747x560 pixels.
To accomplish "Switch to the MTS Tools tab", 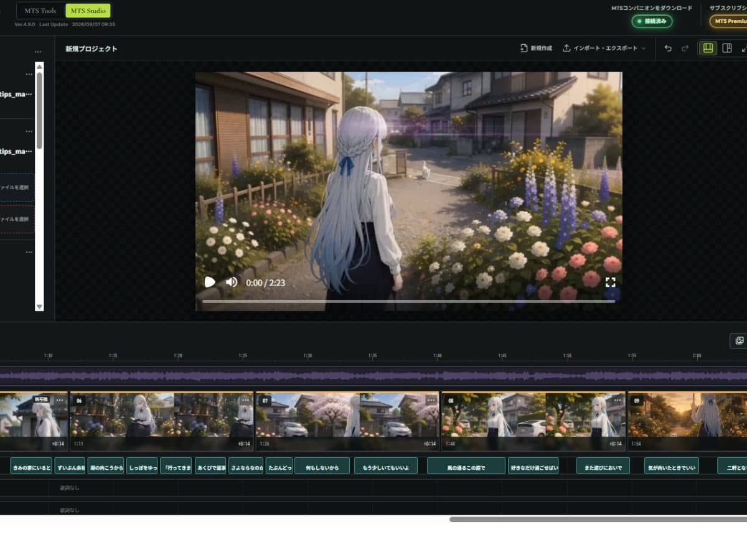I will coord(40,10).
